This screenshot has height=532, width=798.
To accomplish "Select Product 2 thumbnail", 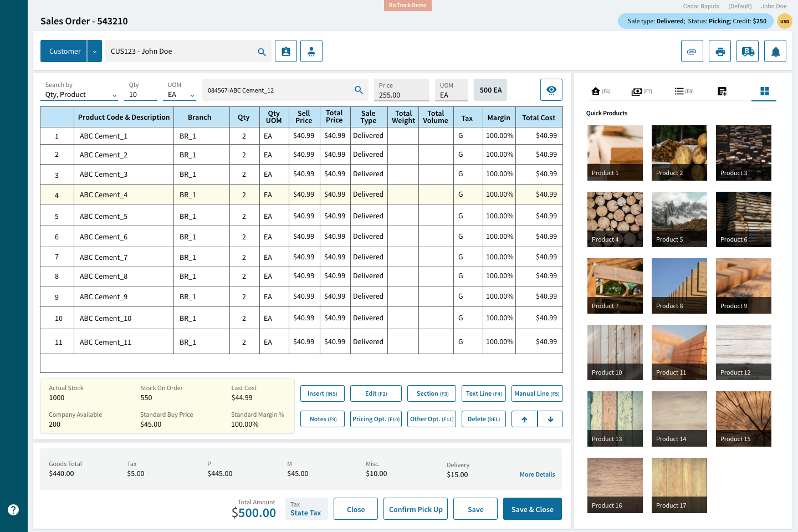I will click(x=679, y=153).
